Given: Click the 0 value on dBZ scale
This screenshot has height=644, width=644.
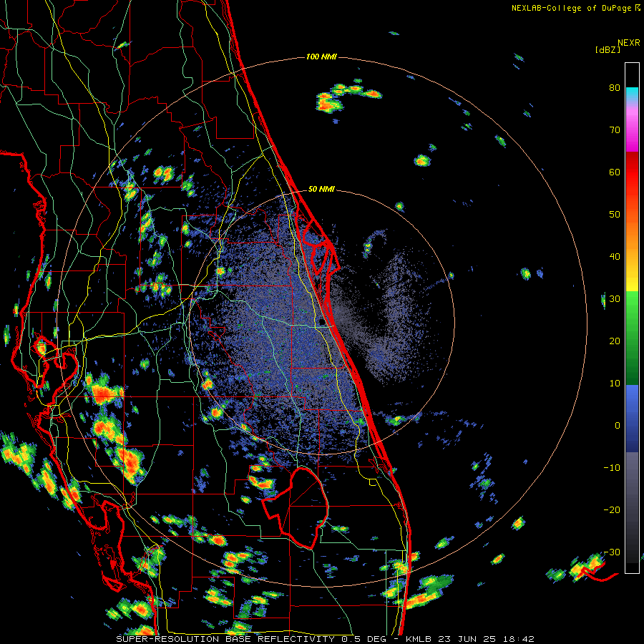Looking at the screenshot, I should (x=618, y=426).
